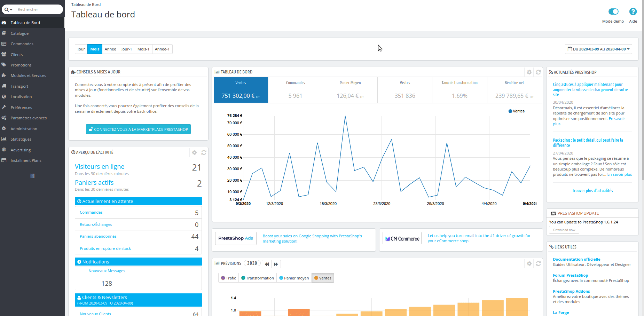Go to previous year in Prévisions
This screenshot has width=644, height=316.
(267, 264)
